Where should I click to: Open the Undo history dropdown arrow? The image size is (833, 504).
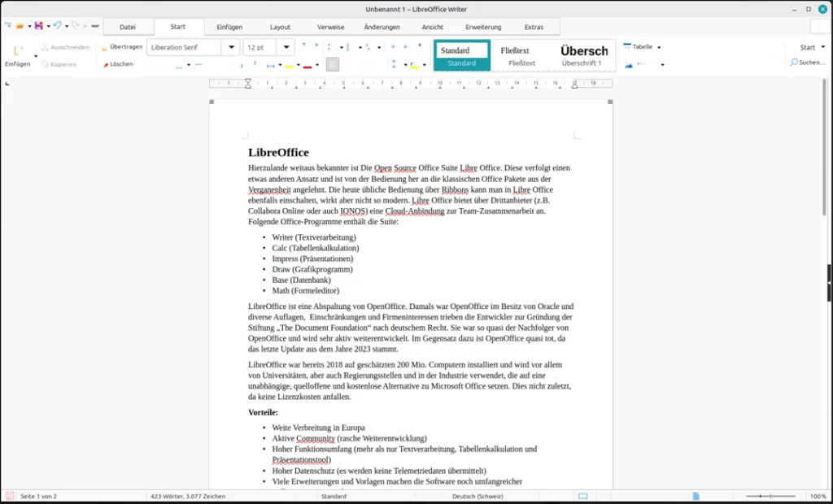coord(67,26)
